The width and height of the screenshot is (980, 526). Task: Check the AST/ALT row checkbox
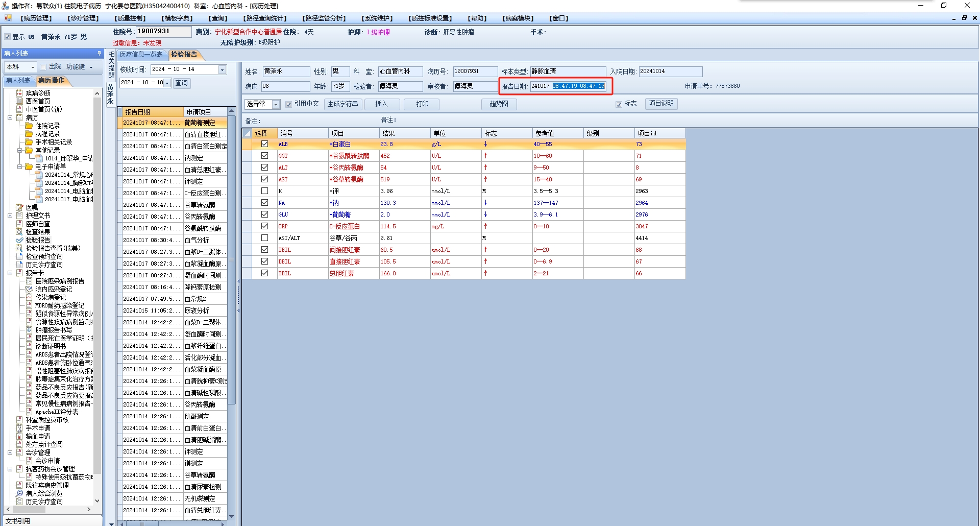coord(264,238)
